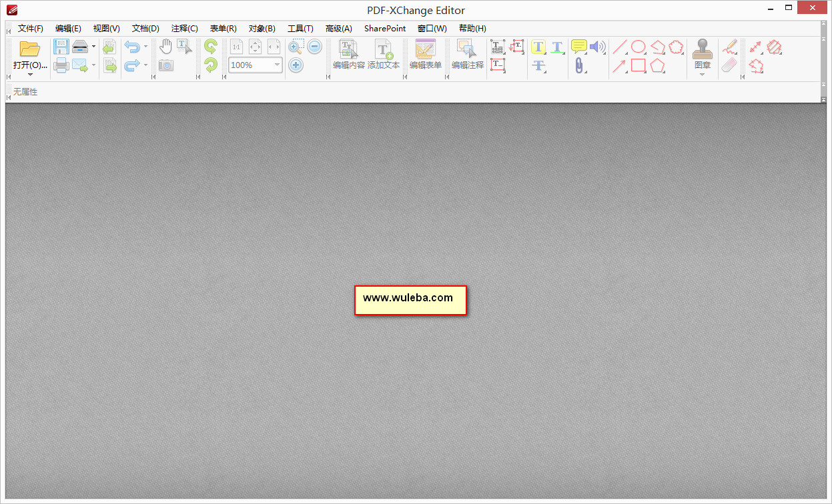Rotate view clockwise with lower green arrow
The width and height of the screenshot is (832, 504).
point(211,65)
